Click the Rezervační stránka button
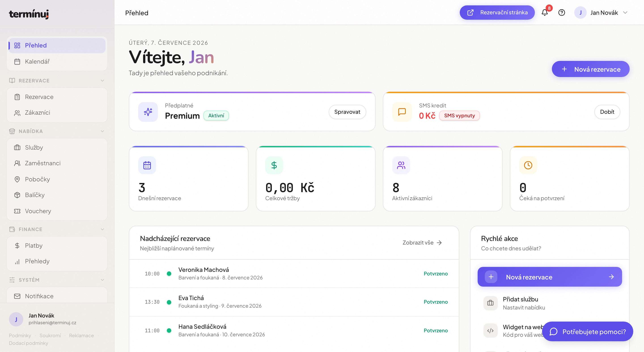The image size is (644, 352). click(x=497, y=13)
